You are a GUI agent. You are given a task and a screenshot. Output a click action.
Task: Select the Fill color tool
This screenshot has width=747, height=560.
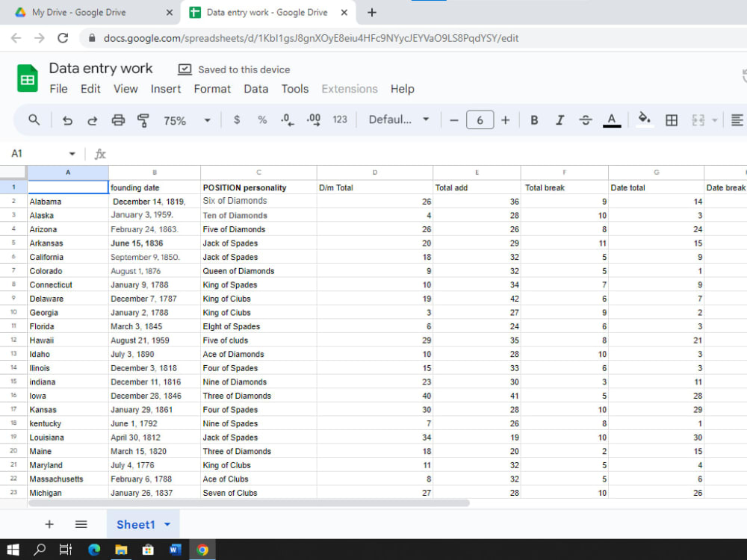pyautogui.click(x=644, y=119)
